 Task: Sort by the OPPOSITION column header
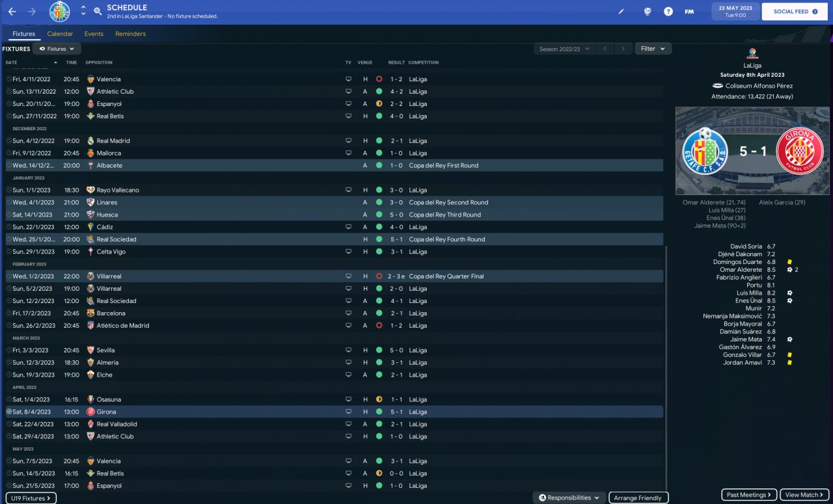(99, 62)
